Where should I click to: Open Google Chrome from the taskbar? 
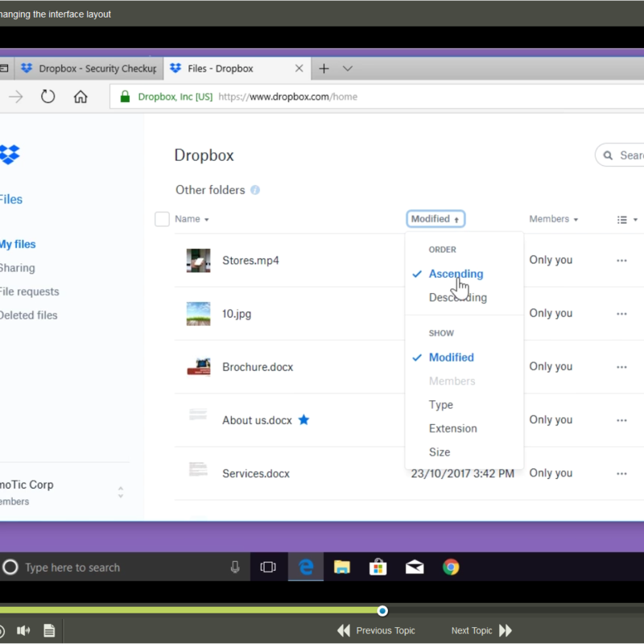[451, 568]
